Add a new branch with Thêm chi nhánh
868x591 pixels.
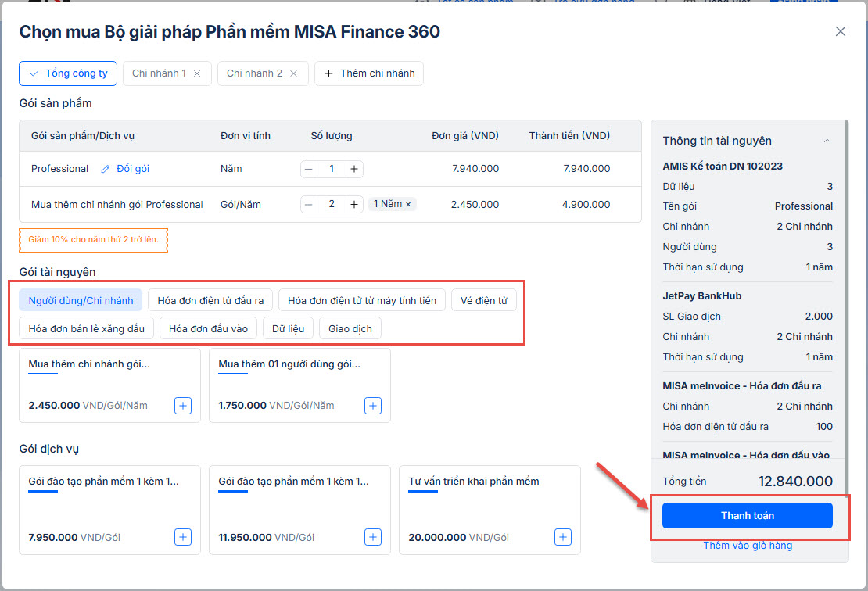pyautogui.click(x=369, y=73)
